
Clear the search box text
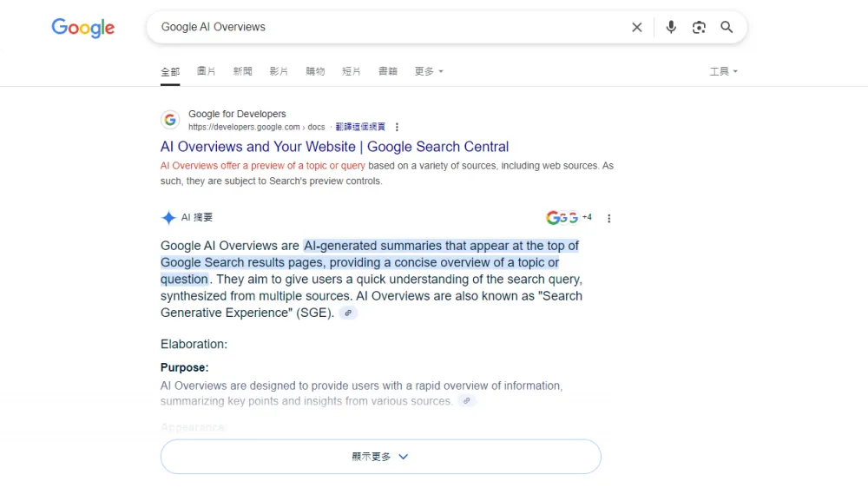[x=636, y=27]
